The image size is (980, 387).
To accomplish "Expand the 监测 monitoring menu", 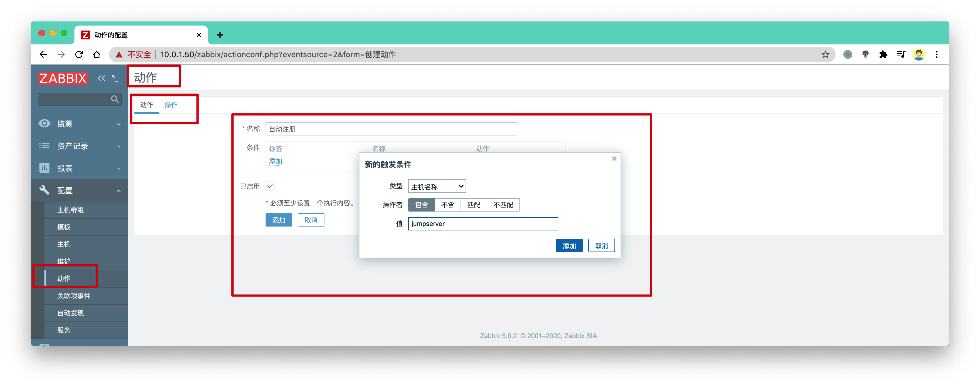I will (x=79, y=124).
